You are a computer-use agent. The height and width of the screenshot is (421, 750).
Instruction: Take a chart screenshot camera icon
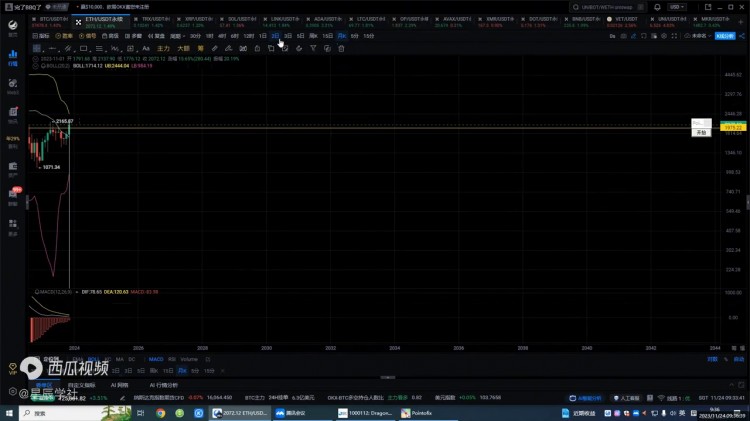click(623, 36)
